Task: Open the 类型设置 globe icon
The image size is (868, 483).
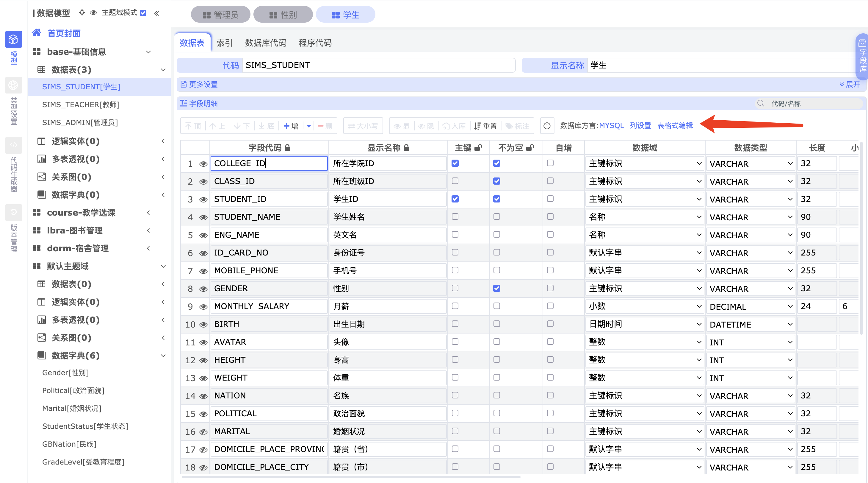Action: tap(13, 85)
